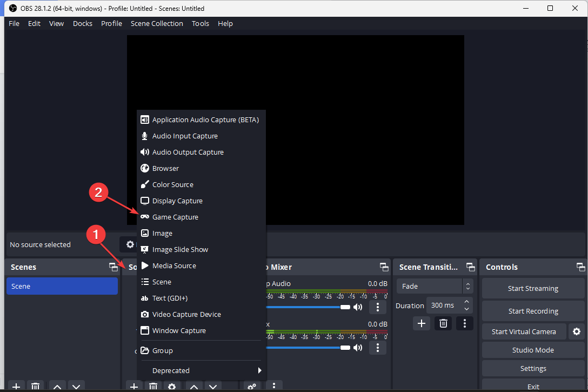Move scene up with arrow icon
Viewport: 588px width, 392px height.
click(57, 386)
